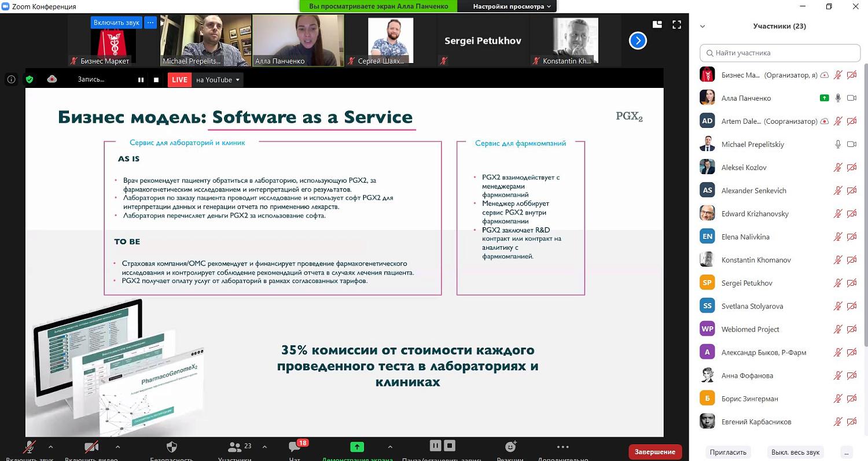The height and width of the screenshot is (461, 868).
Task: Pause recording in bottom toolbar
Action: click(x=435, y=445)
